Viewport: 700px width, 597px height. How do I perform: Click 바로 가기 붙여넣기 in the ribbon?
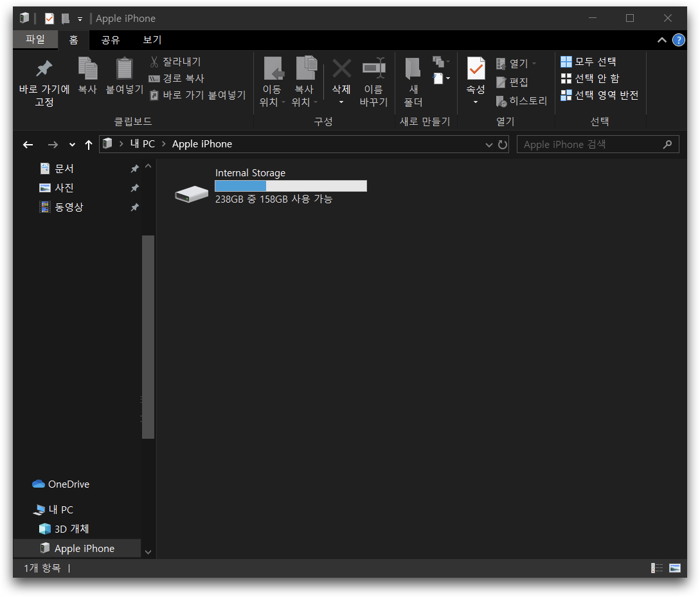coord(197,95)
